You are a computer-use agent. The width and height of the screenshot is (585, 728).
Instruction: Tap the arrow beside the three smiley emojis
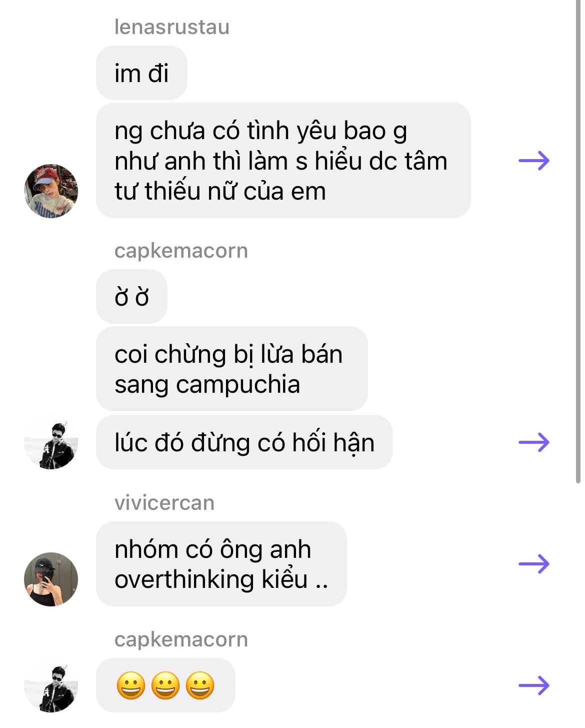pyautogui.click(x=534, y=685)
